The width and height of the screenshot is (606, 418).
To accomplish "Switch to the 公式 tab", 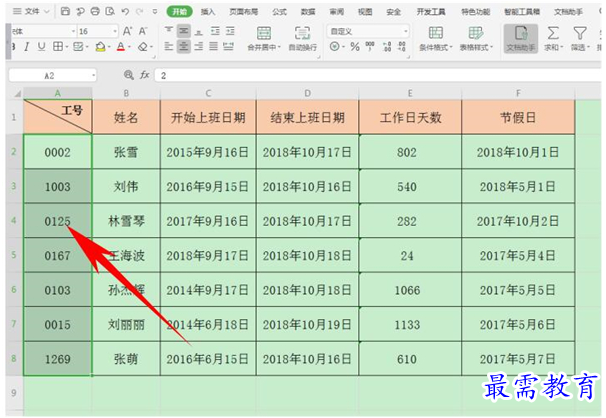I will point(279,12).
